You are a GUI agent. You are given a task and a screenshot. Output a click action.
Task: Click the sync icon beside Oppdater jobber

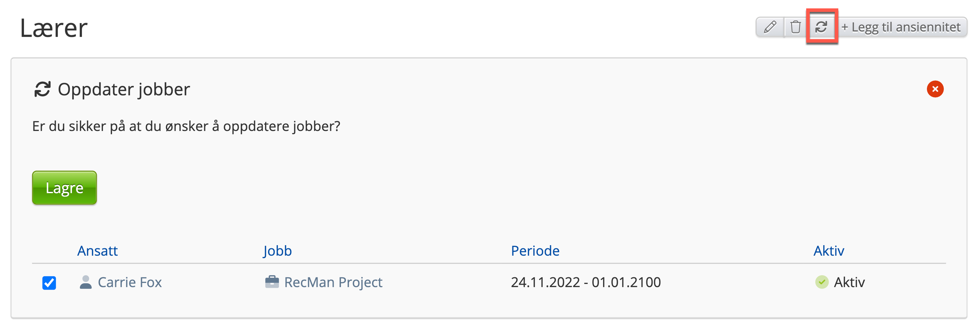click(x=42, y=89)
